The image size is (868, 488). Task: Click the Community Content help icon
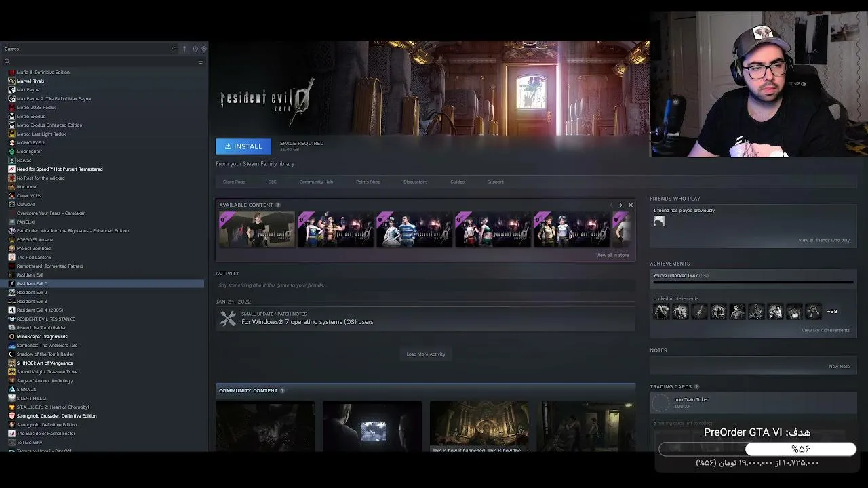pyautogui.click(x=283, y=390)
